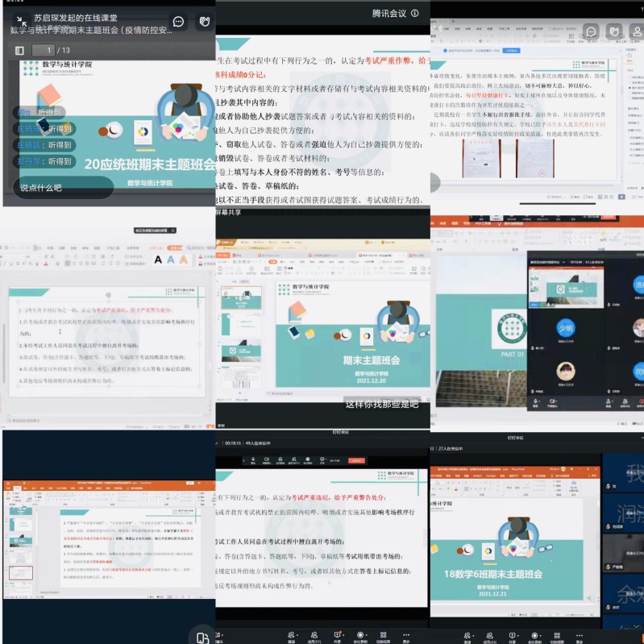This screenshot has height=644, width=644.
Task: Open chat bubble icon overlaying the WPS ribbon
Action: click(x=591, y=31)
